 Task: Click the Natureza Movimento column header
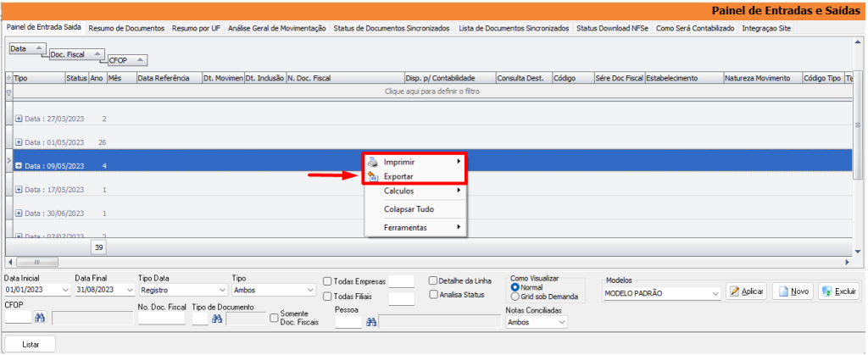coord(763,78)
